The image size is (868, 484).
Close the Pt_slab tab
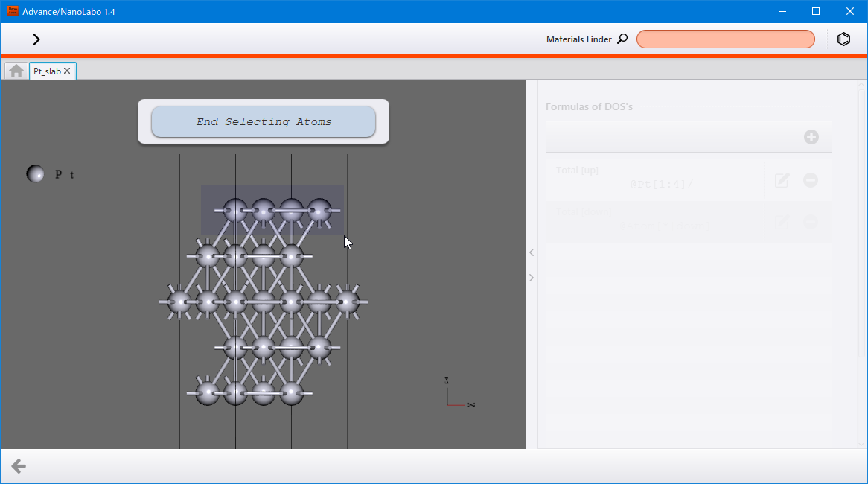tap(67, 71)
